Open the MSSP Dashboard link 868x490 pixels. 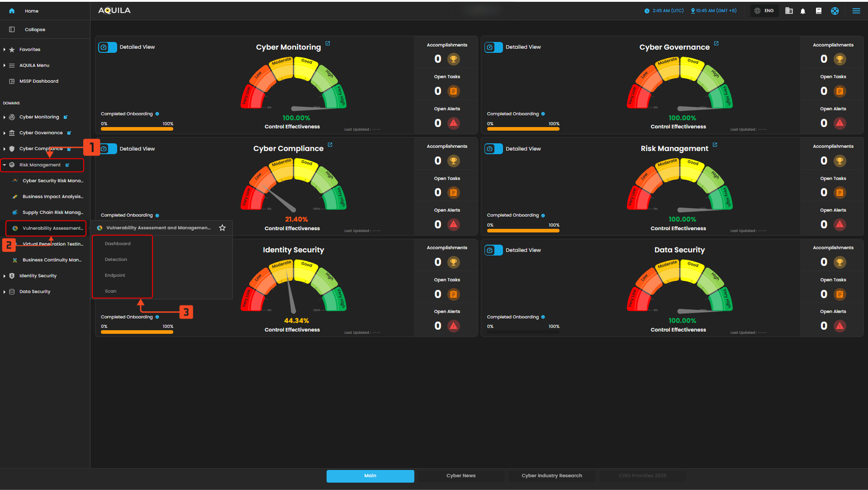(x=38, y=81)
